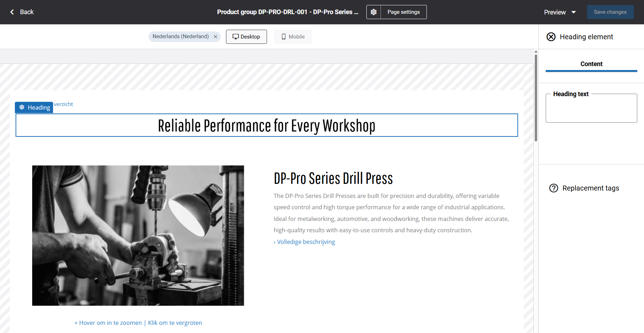Image resolution: width=644 pixels, height=333 pixels.
Task: Click the drill press product image
Action: click(138, 235)
